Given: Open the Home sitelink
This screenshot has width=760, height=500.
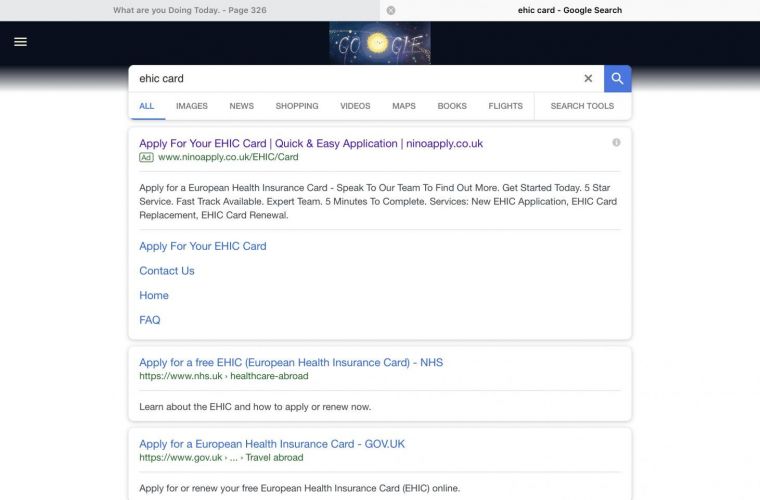Looking at the screenshot, I should pyautogui.click(x=154, y=296).
